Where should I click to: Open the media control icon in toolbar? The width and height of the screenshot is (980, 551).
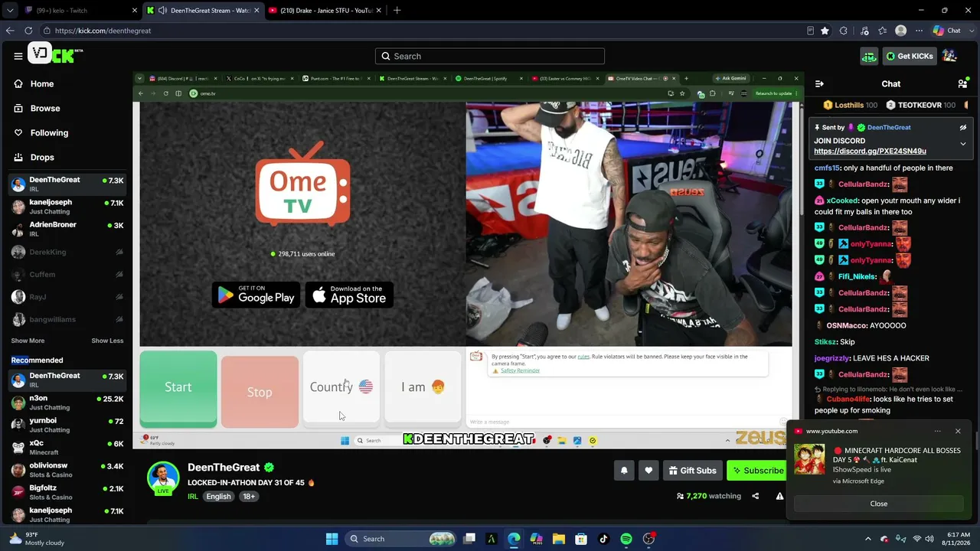point(864,31)
